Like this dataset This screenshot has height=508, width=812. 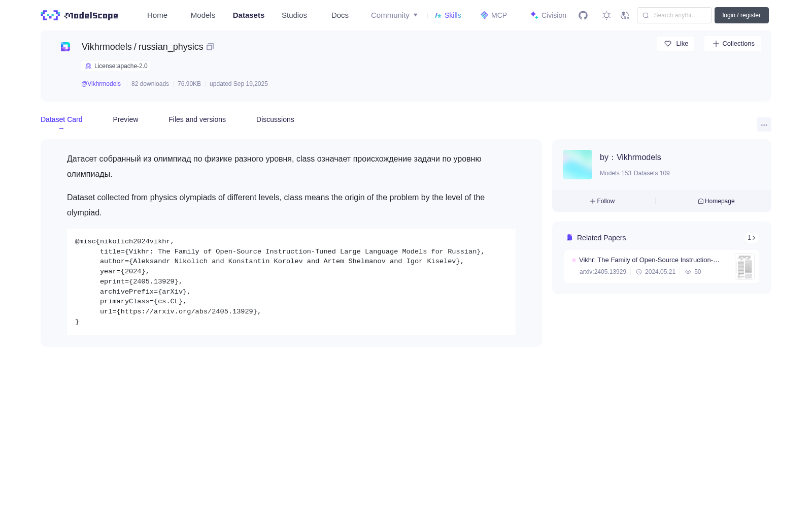click(675, 44)
